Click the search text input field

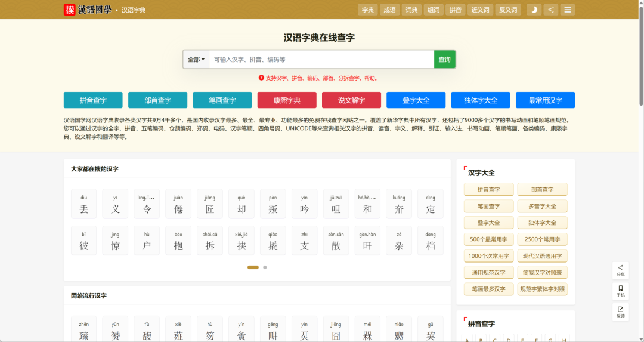click(x=321, y=60)
